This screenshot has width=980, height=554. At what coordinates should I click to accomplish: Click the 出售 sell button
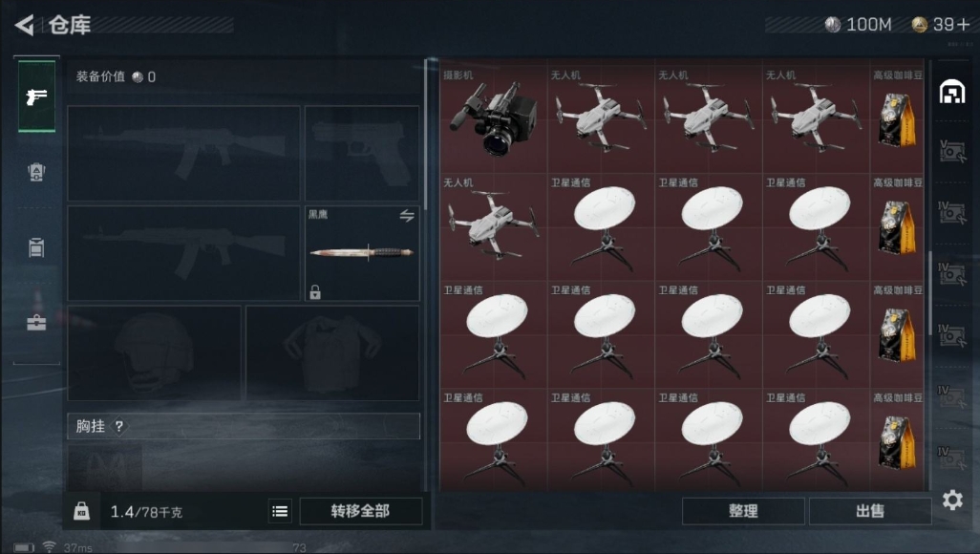tap(870, 511)
